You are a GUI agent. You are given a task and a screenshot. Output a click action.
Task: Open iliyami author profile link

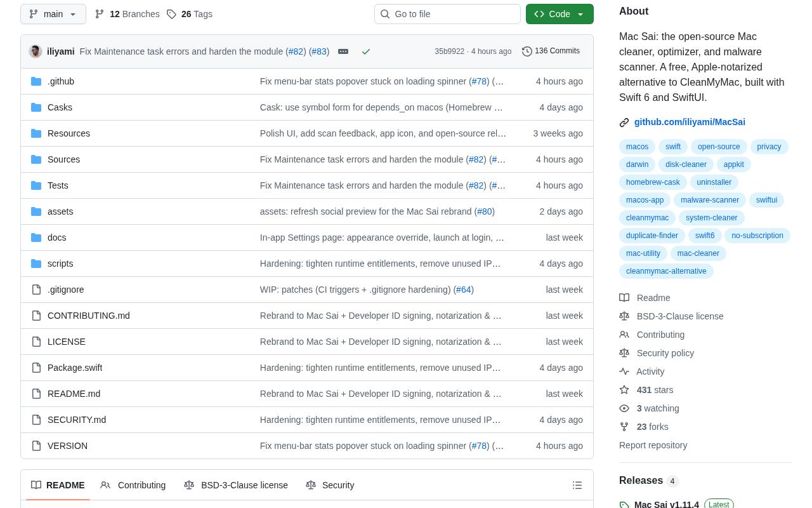click(x=61, y=51)
